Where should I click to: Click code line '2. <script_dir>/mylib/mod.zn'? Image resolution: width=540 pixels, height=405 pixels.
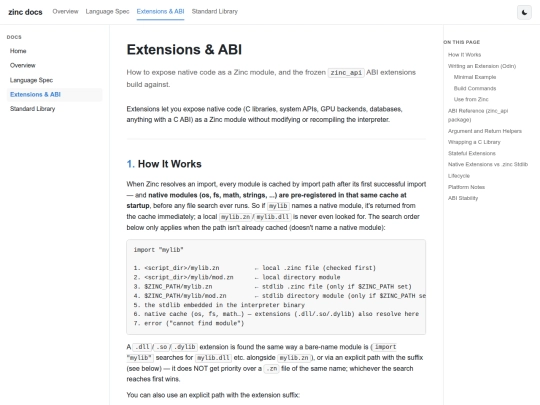(x=237, y=277)
